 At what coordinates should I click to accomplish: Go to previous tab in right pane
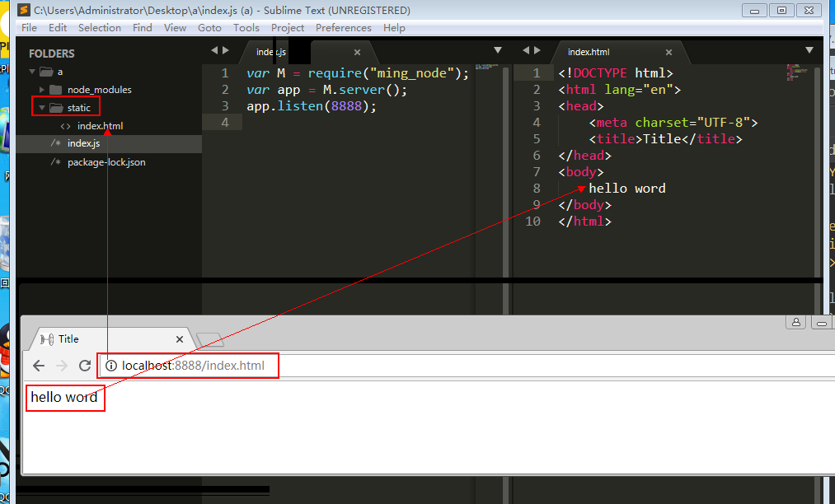pos(526,50)
